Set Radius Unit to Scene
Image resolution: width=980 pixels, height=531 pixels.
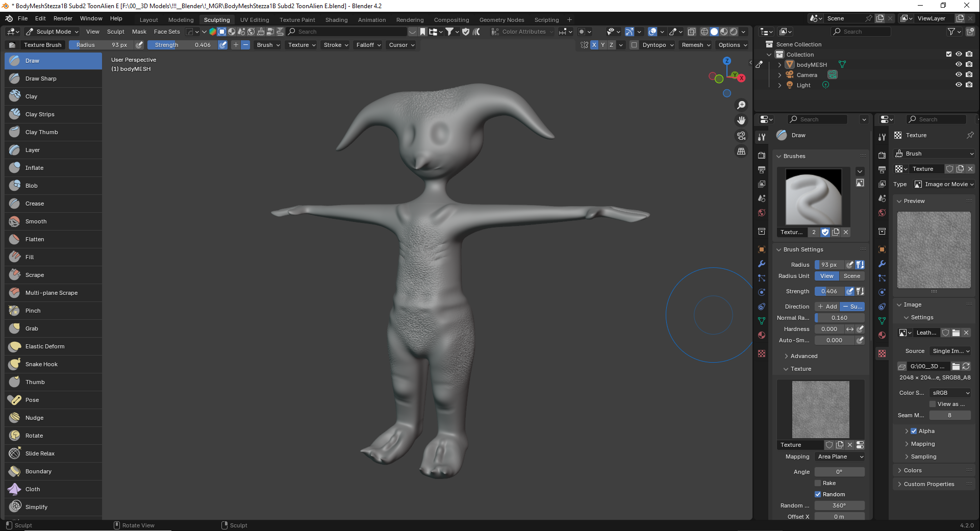852,276
